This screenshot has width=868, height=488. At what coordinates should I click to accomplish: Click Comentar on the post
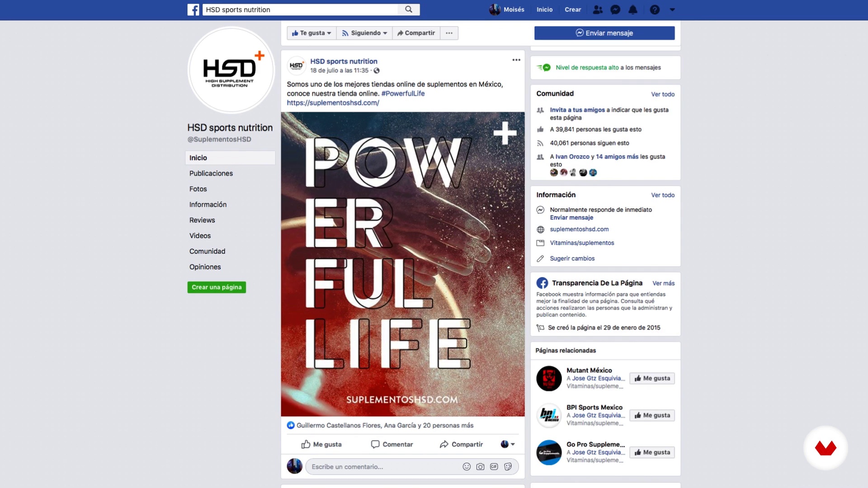click(392, 444)
